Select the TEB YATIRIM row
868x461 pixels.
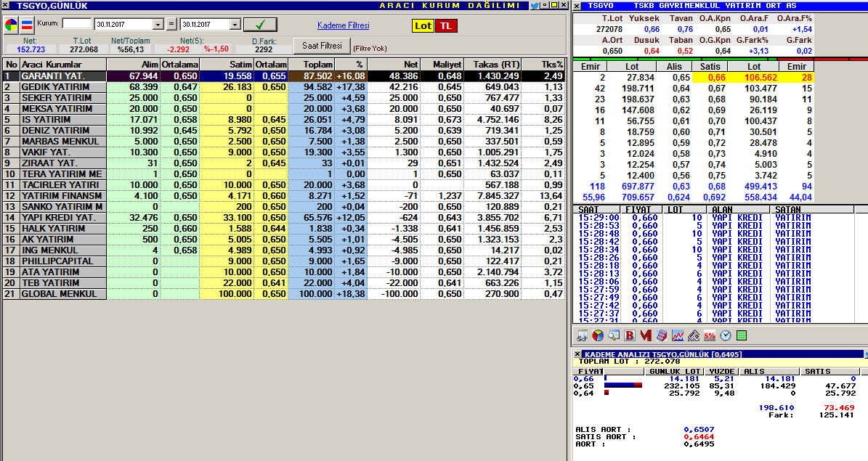click(283, 283)
